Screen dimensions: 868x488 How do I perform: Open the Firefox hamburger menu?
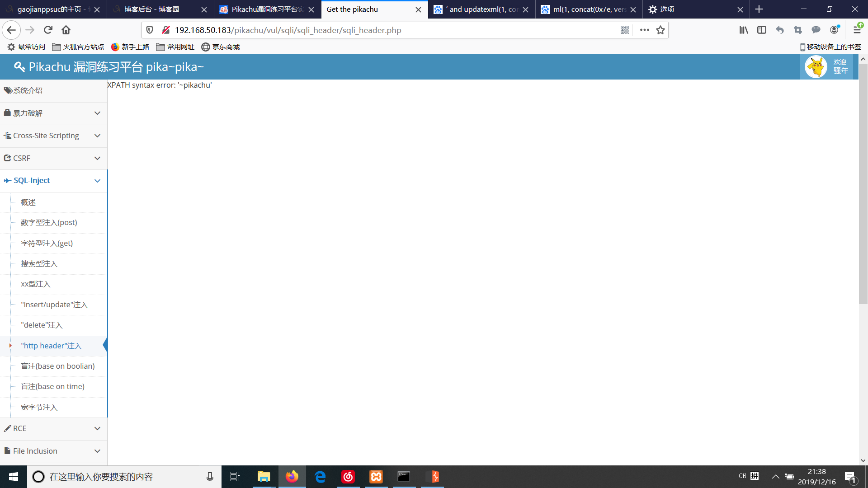coord(857,30)
